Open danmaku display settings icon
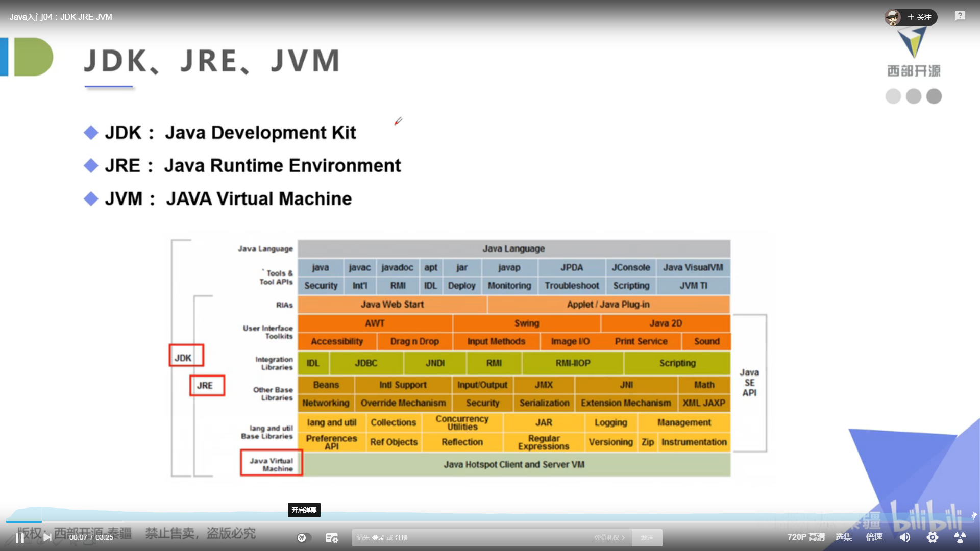 coord(332,538)
